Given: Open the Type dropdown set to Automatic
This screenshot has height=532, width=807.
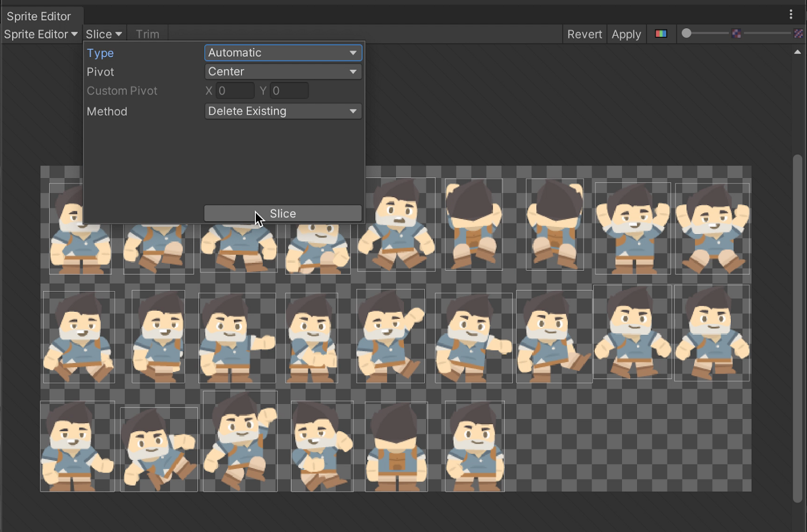Looking at the screenshot, I should tap(283, 52).
